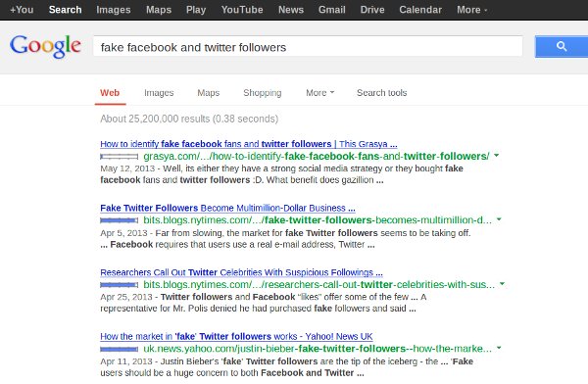Click the 'Apr 25, 2013' snippet date

[126, 297]
